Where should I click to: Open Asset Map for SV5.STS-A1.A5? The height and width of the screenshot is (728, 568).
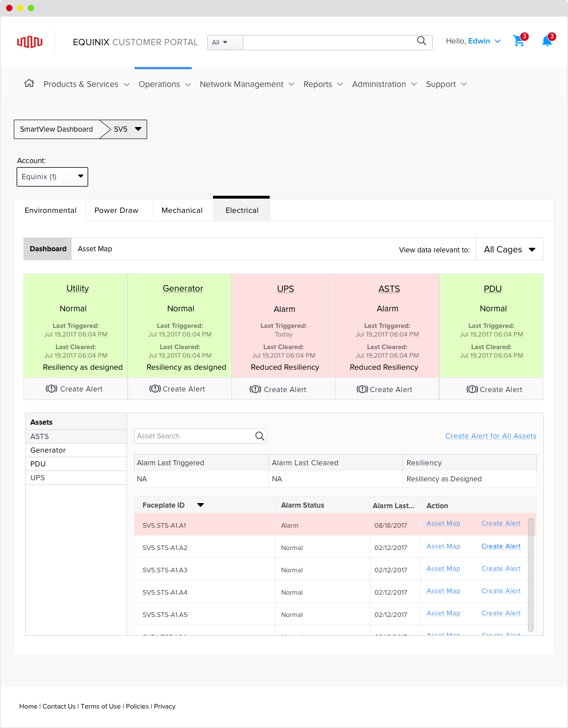[x=443, y=613]
